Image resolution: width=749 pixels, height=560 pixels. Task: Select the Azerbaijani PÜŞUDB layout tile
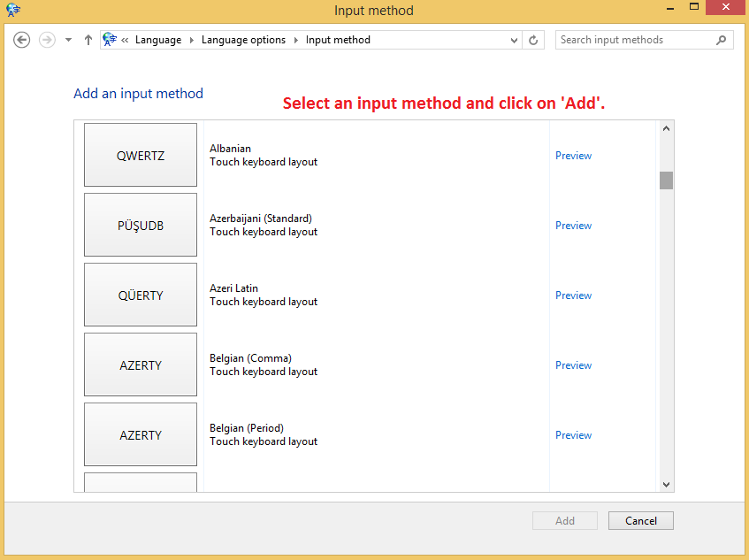[x=141, y=225]
